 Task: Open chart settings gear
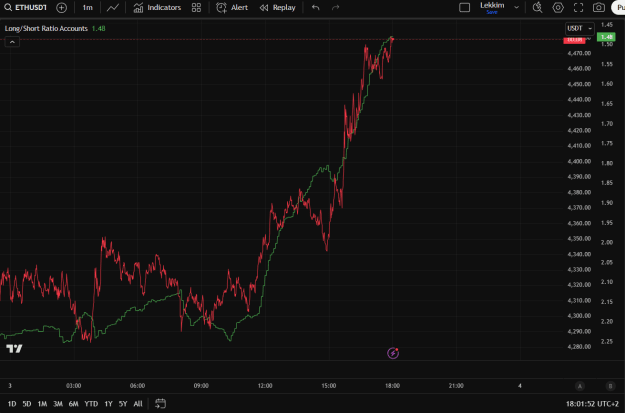[558, 8]
